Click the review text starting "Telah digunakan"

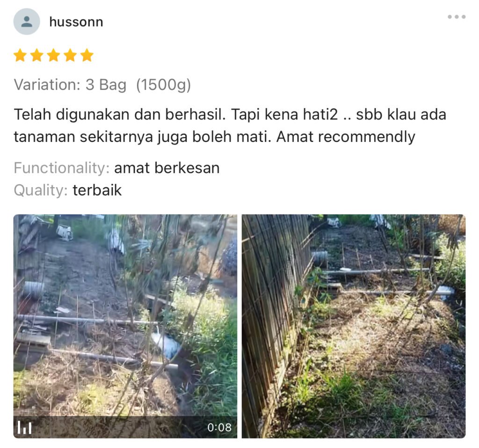pyautogui.click(x=230, y=125)
